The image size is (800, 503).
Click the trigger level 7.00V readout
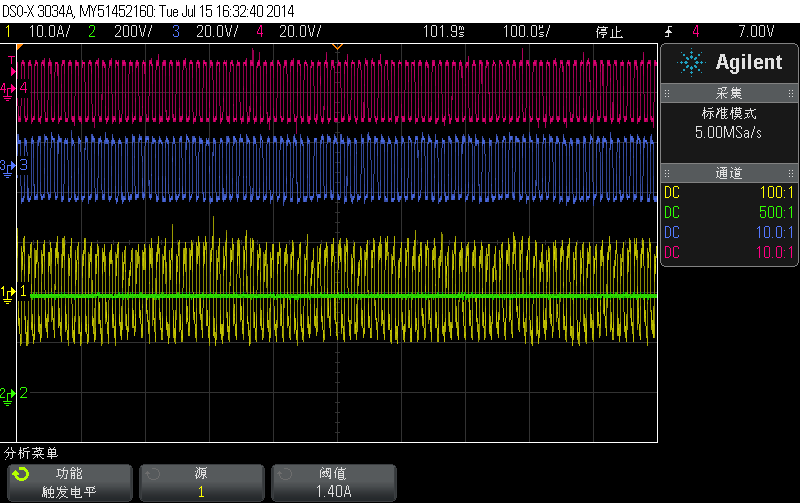click(755, 32)
